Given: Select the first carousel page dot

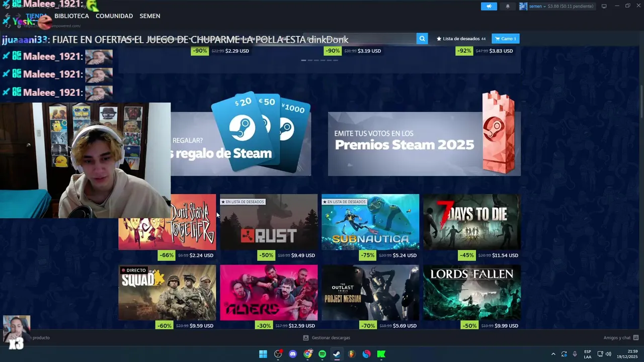Looking at the screenshot, I should pyautogui.click(x=303, y=60).
